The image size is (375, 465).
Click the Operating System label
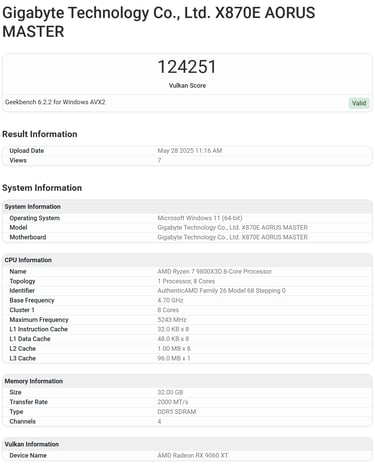35,218
